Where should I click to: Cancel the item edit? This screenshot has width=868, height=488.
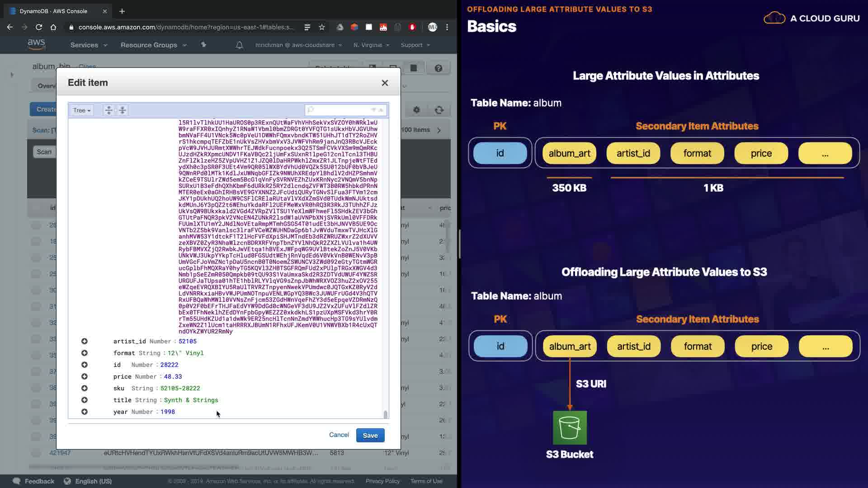(339, 435)
